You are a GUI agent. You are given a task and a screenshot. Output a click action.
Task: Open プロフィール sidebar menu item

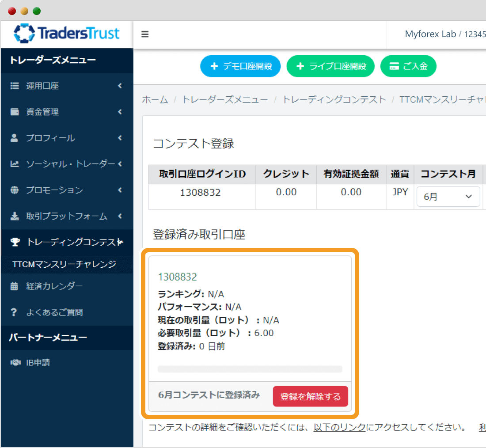[x=67, y=138]
